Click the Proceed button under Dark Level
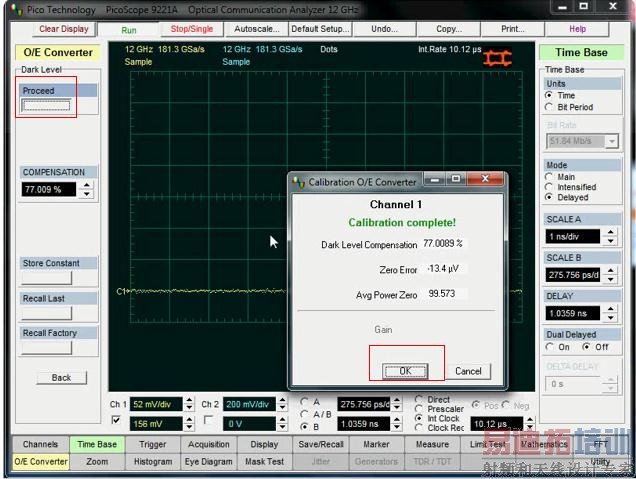636x479 pixels. coord(46,106)
